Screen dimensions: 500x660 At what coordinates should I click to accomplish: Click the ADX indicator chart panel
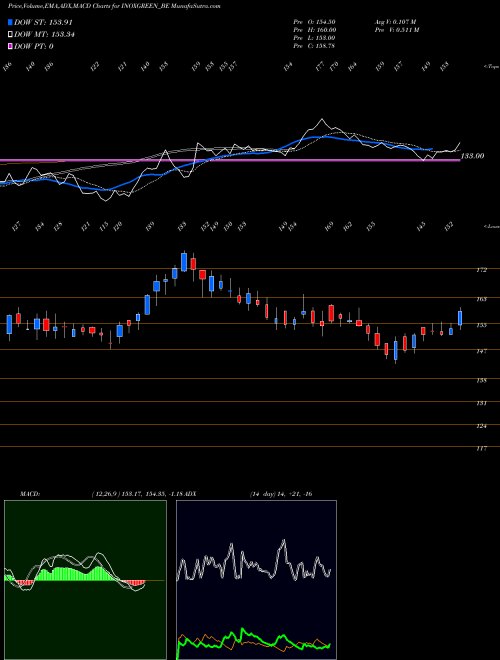(256, 580)
